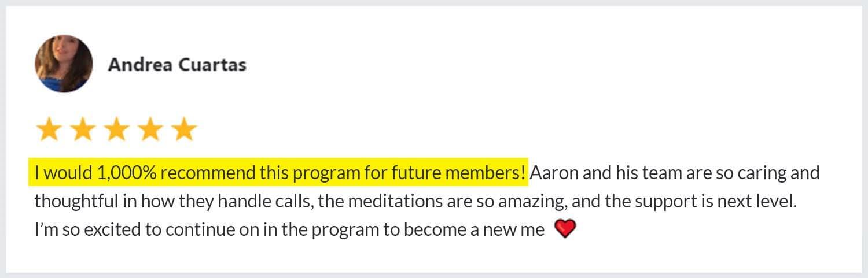Viewport: 868px width, 278px height.
Task: Click Andrea Cuartas's profile photo
Action: [64, 64]
